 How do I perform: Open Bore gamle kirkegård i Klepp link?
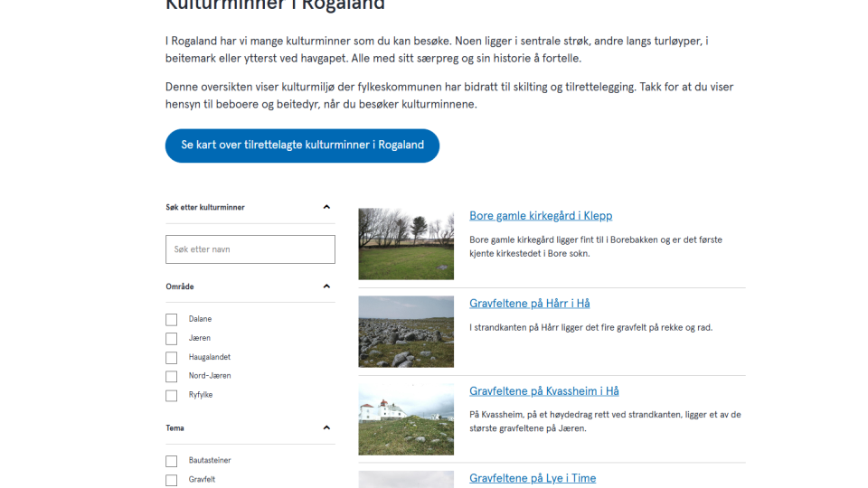click(541, 216)
